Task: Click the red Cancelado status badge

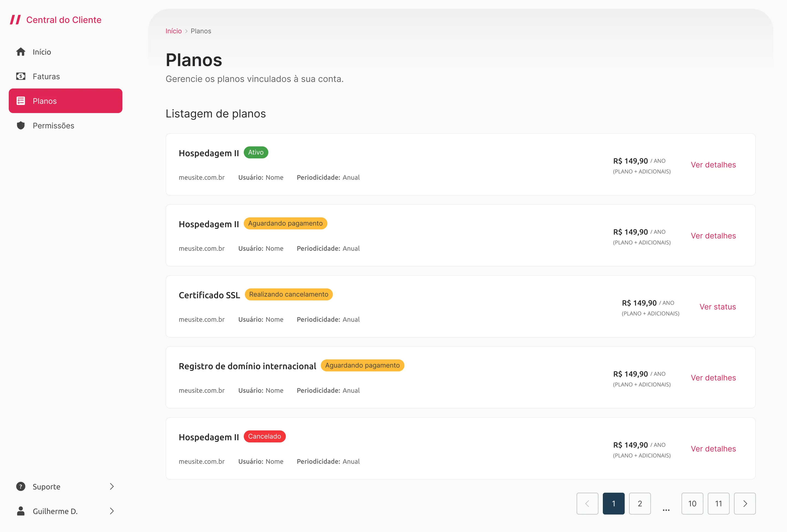Action: pos(265,436)
